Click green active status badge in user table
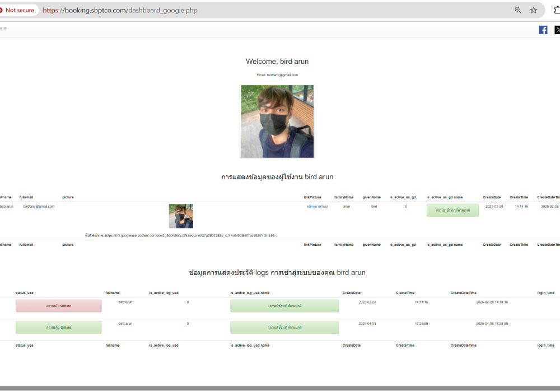560x392 pixels. point(452,211)
